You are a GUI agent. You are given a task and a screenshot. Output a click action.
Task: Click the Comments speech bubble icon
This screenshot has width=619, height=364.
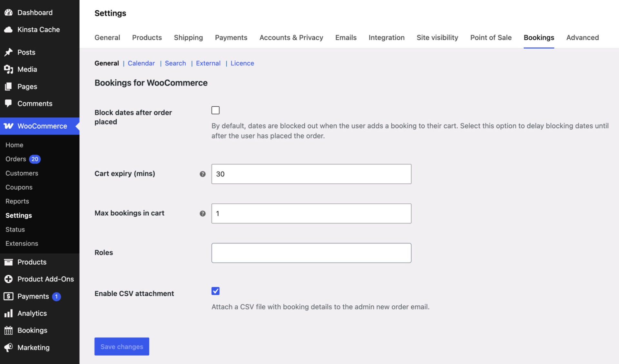tap(8, 103)
